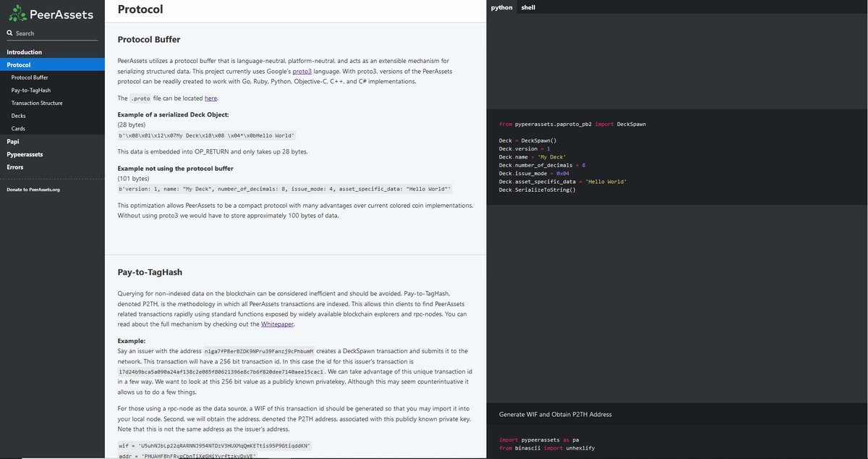Jump to Decks subsection

coord(19,116)
